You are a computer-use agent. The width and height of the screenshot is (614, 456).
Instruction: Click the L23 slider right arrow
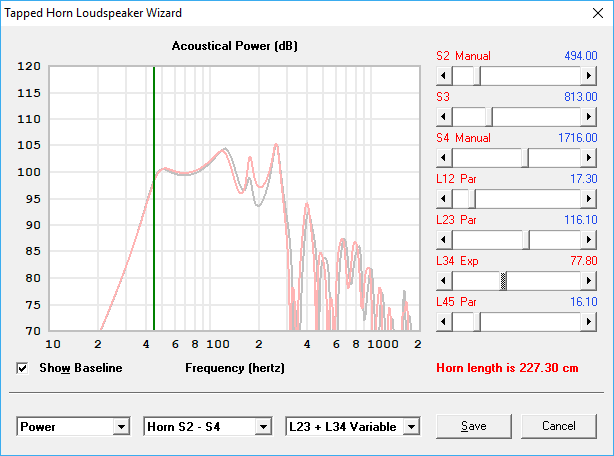[589, 240]
